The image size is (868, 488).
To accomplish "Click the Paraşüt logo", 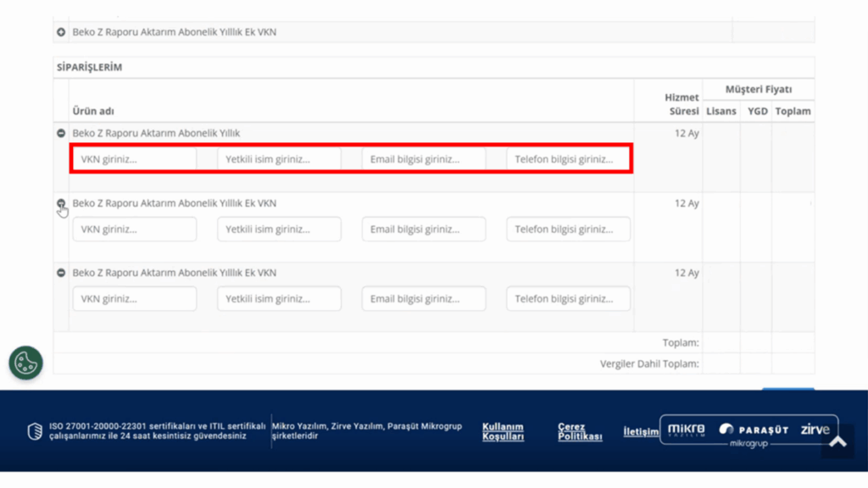I will click(x=754, y=430).
